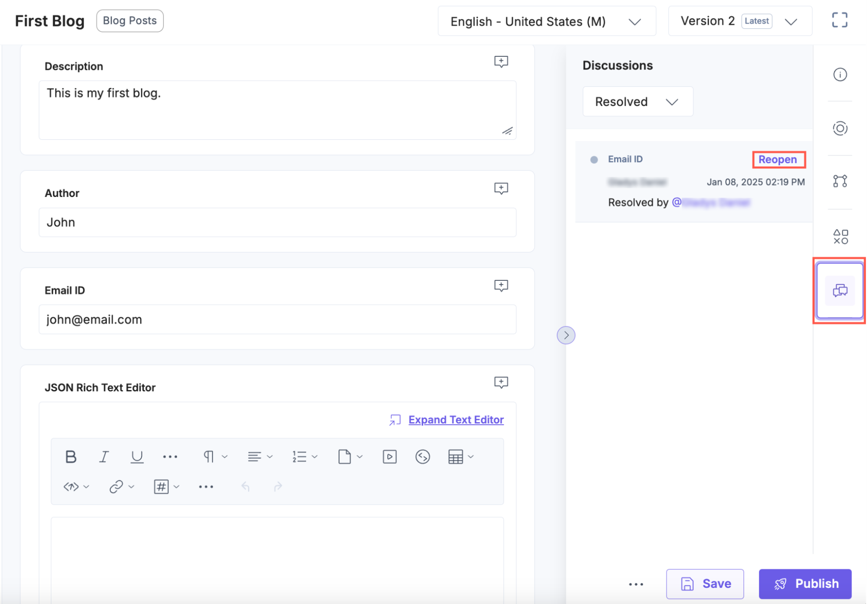This screenshot has width=868, height=604.
Task: Click the collapse entry sidebar arrow
Action: click(x=566, y=336)
